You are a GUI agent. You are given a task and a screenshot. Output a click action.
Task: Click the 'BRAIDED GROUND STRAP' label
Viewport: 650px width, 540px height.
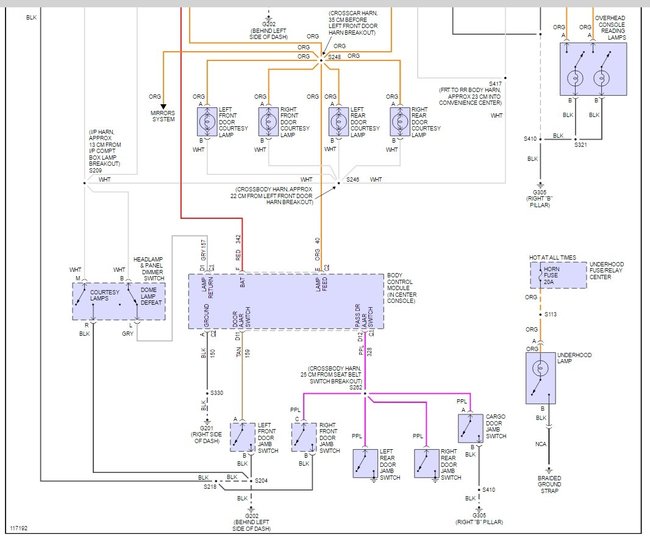(549, 484)
